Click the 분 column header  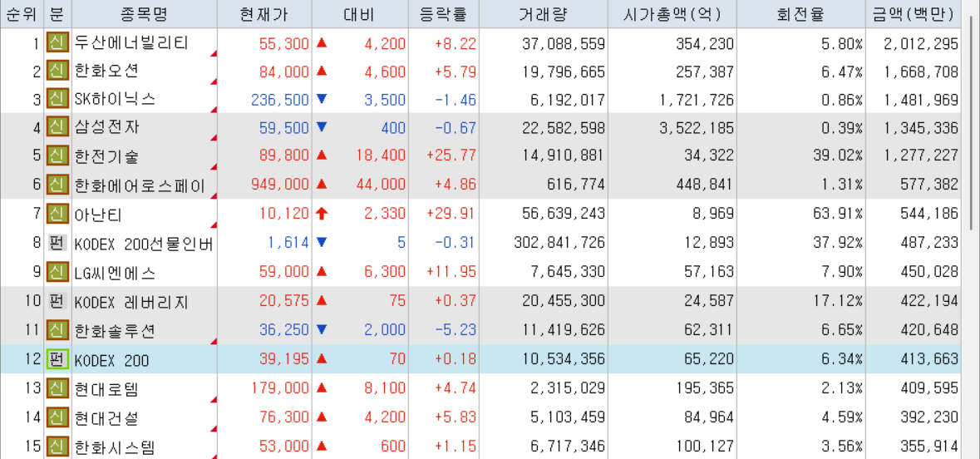point(57,14)
